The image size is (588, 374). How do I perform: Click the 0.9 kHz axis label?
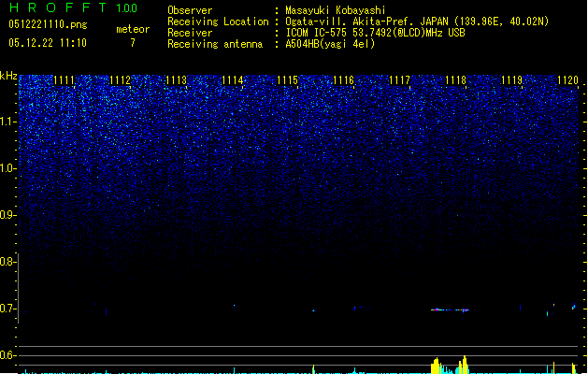point(8,215)
